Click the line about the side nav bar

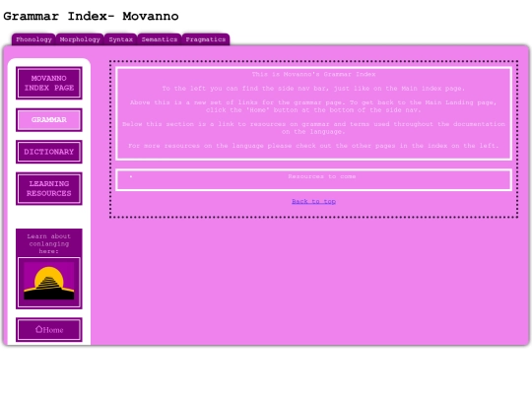[x=313, y=89]
